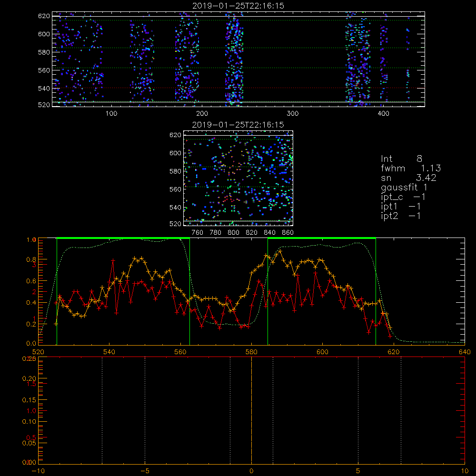Image resolution: width=476 pixels, height=476 pixels.
Task: Select the 'fwhm 1.13' readout line
Action: tap(411, 168)
